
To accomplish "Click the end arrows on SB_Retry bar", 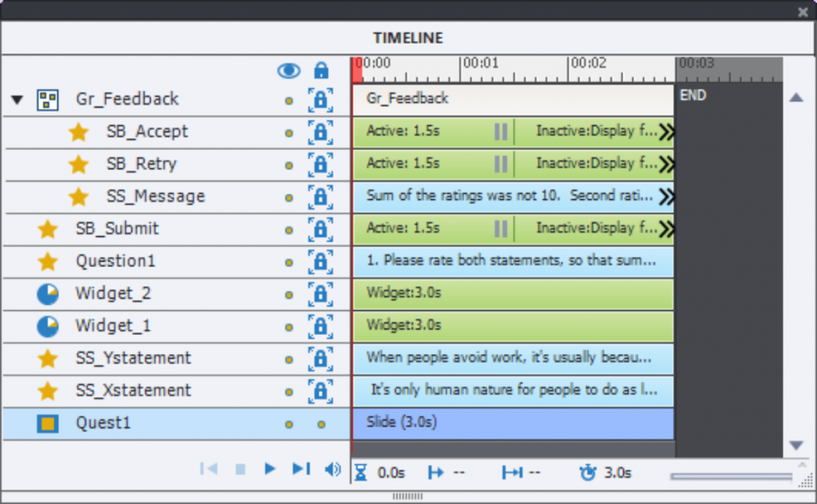I will [x=666, y=164].
